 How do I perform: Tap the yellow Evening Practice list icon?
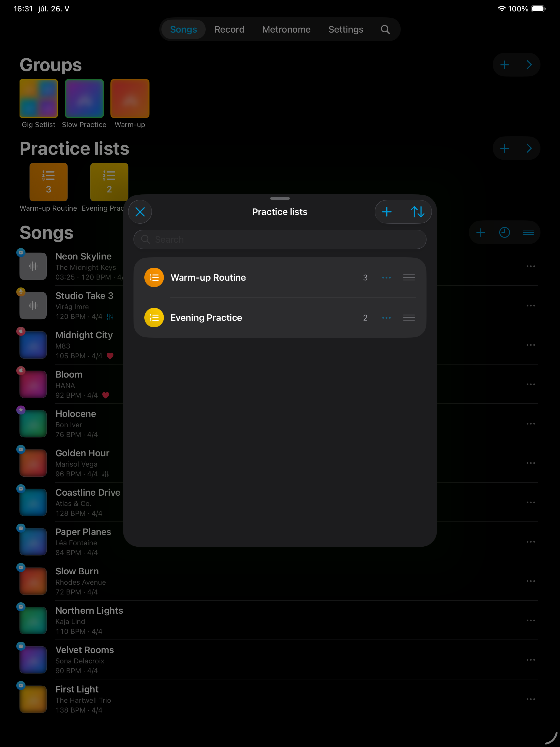click(x=154, y=318)
